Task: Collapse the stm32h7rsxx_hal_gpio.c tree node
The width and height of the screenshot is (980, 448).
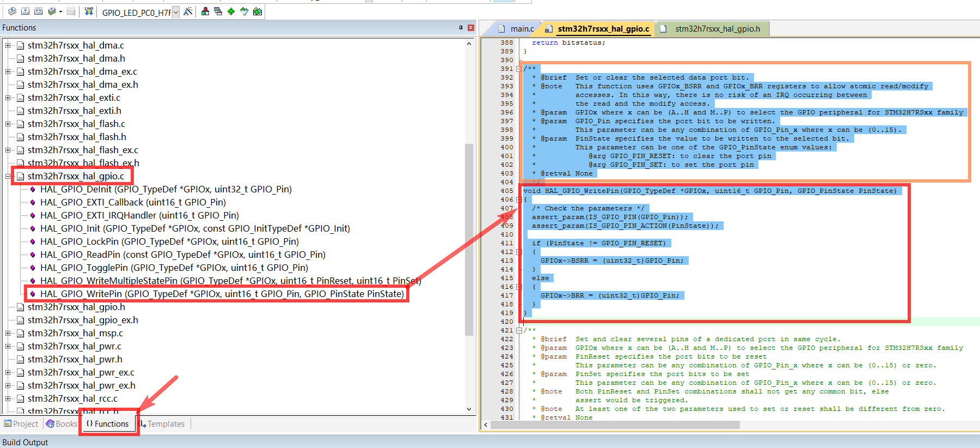Action: pyautogui.click(x=8, y=176)
